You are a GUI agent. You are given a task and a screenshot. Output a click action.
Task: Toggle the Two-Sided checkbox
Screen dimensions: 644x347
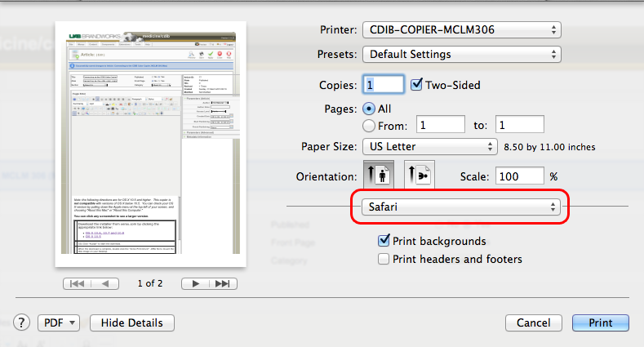(417, 84)
